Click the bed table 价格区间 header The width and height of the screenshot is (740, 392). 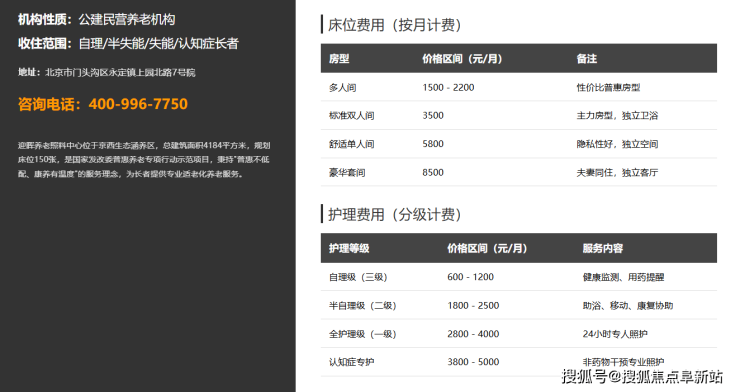(462, 59)
